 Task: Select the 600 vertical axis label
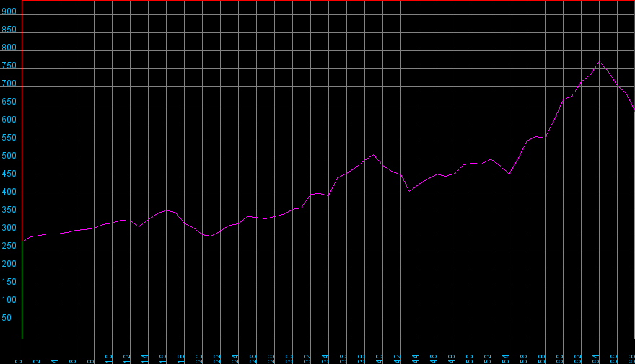[x=9, y=120]
